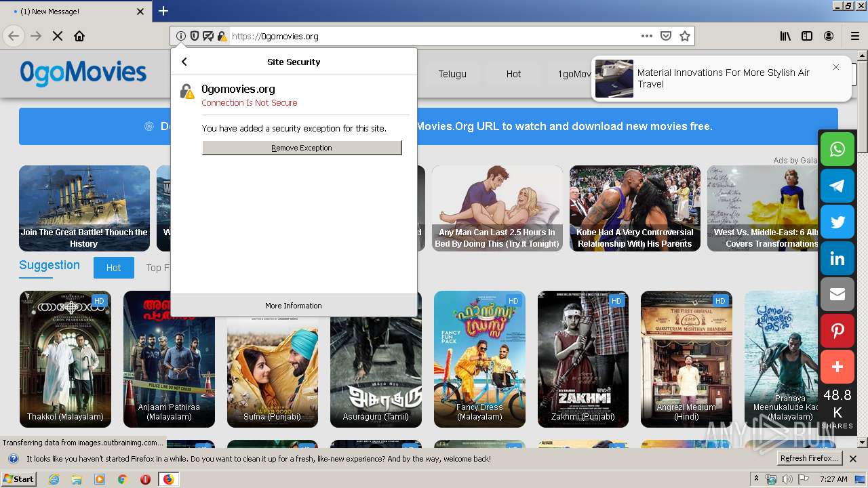Open the Telugu menu item
The height and width of the screenshot is (488, 868).
(x=452, y=74)
